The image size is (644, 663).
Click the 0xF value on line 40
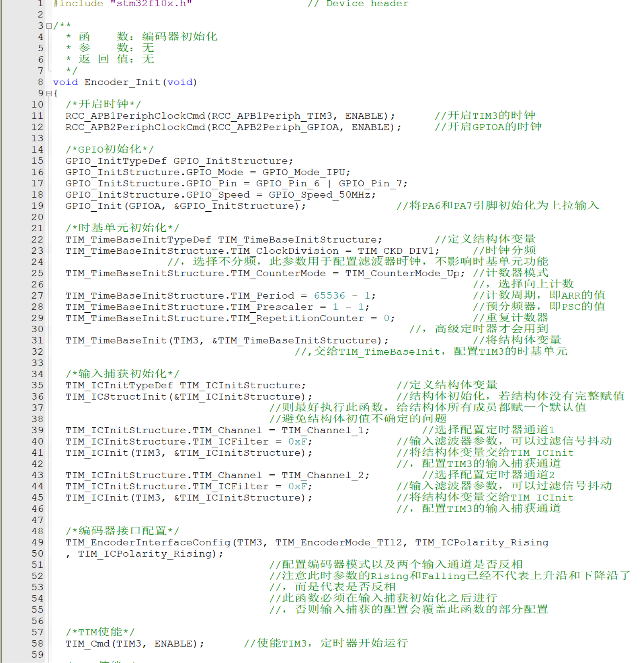click(297, 441)
